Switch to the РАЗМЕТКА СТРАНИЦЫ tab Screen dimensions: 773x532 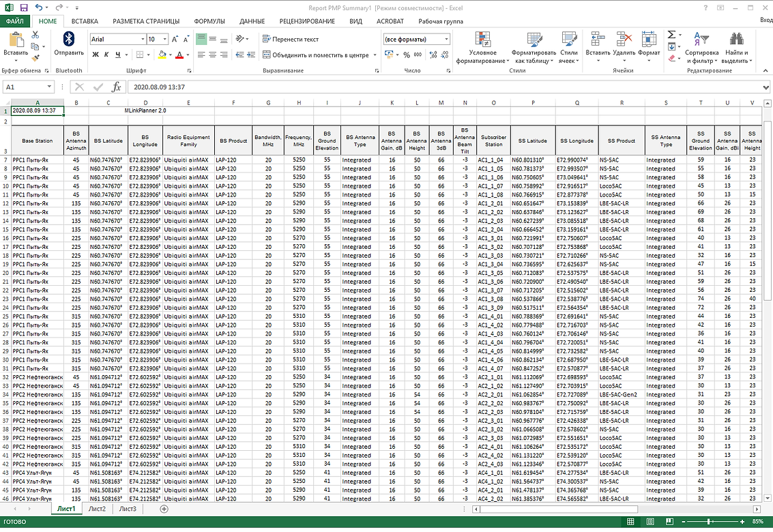point(146,21)
